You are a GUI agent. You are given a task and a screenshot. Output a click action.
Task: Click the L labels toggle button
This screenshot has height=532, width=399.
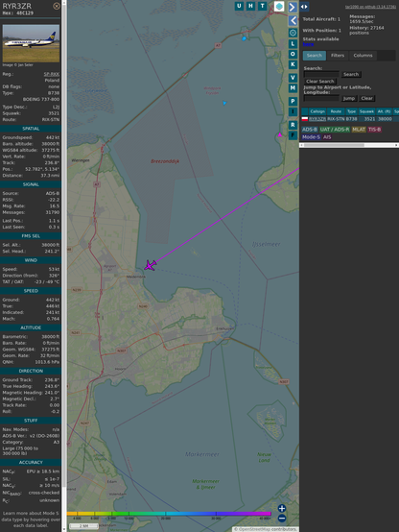click(x=293, y=44)
